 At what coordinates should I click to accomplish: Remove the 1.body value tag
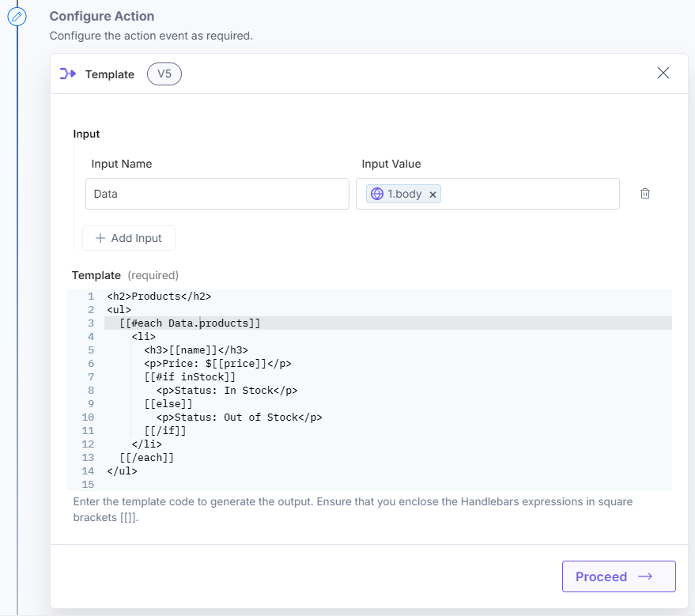click(x=433, y=194)
